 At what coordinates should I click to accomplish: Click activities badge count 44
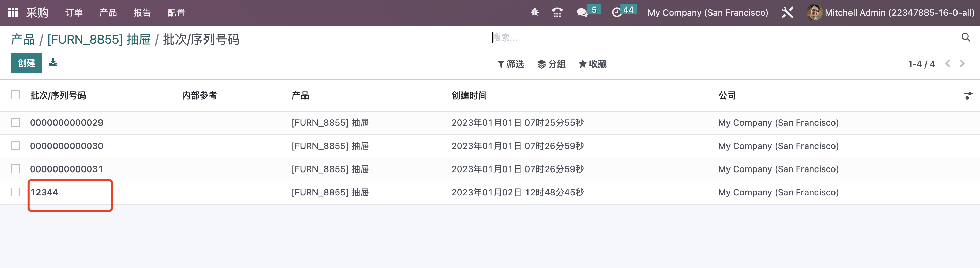628,10
